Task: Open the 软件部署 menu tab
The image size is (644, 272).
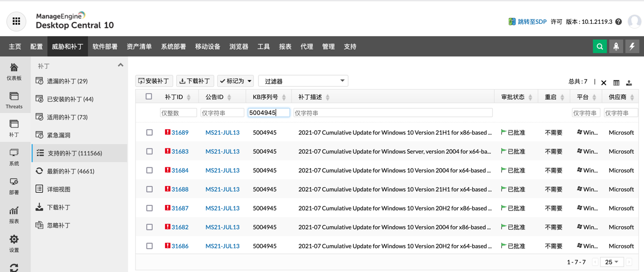Action: (x=105, y=47)
